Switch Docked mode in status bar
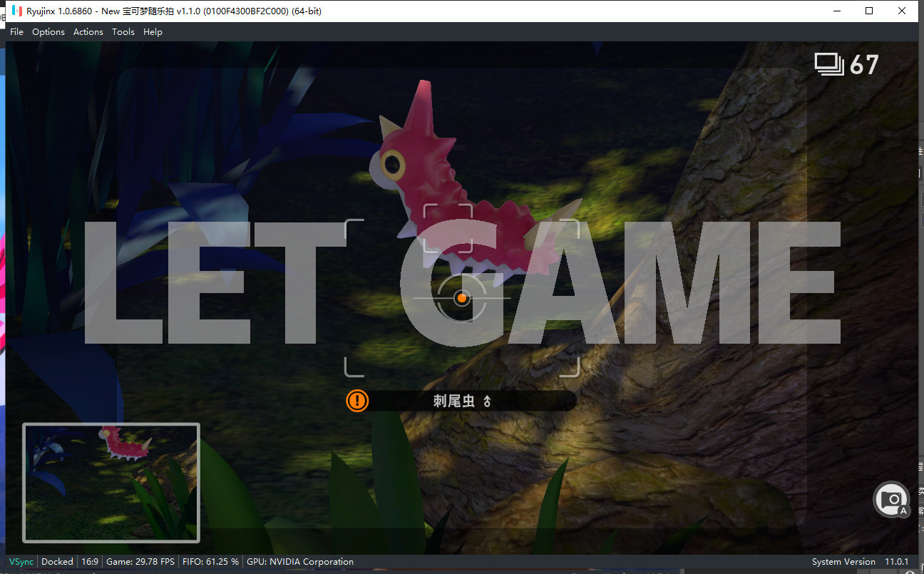The height and width of the screenshot is (574, 924). tap(57, 562)
